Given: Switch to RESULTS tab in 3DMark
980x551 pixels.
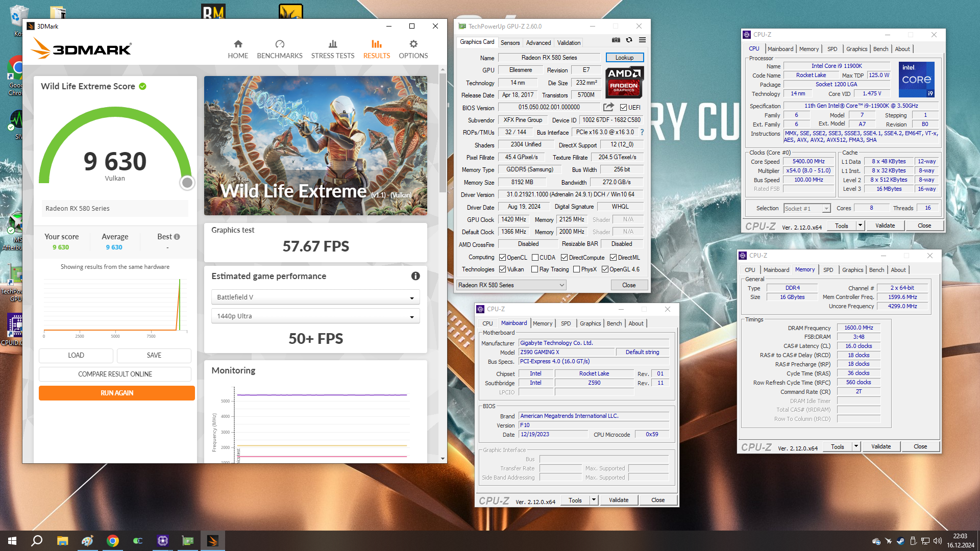Looking at the screenshot, I should [376, 49].
